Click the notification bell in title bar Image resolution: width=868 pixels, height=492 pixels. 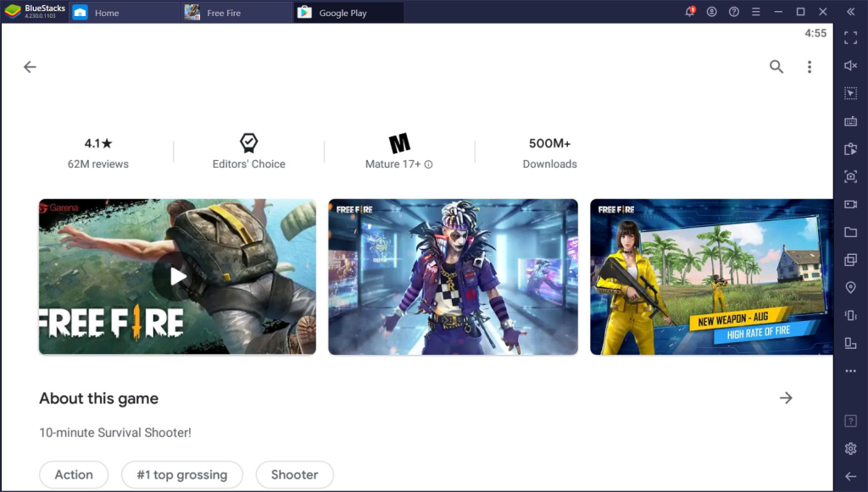tap(690, 12)
